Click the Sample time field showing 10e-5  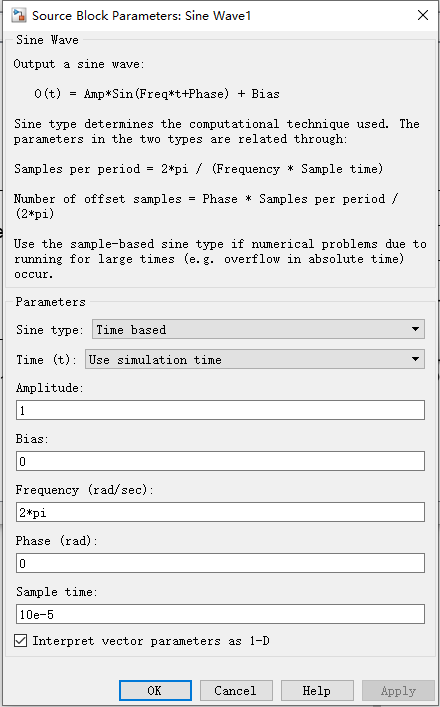pos(220,614)
